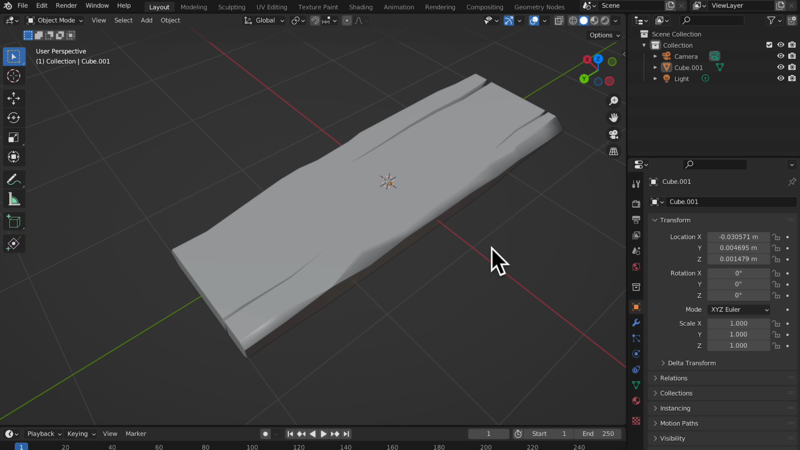
Task: Select the Add Cube tool
Action: [x=14, y=221]
